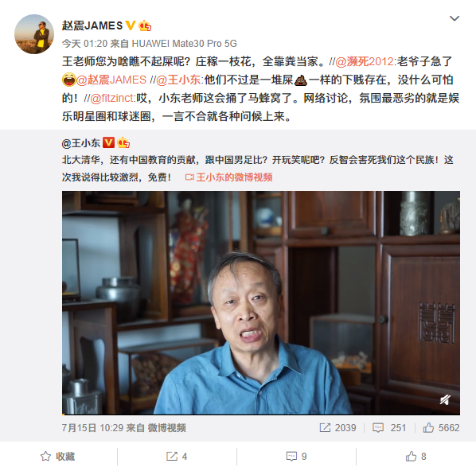
Task: Play the embedded video thumbnail
Action: (261, 302)
